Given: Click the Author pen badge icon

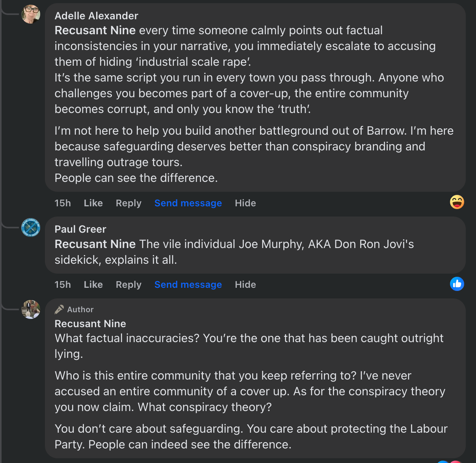Looking at the screenshot, I should coord(59,309).
